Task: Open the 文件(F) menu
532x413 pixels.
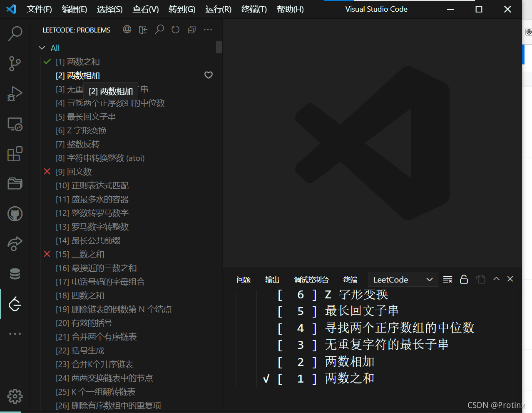Action: (x=39, y=9)
